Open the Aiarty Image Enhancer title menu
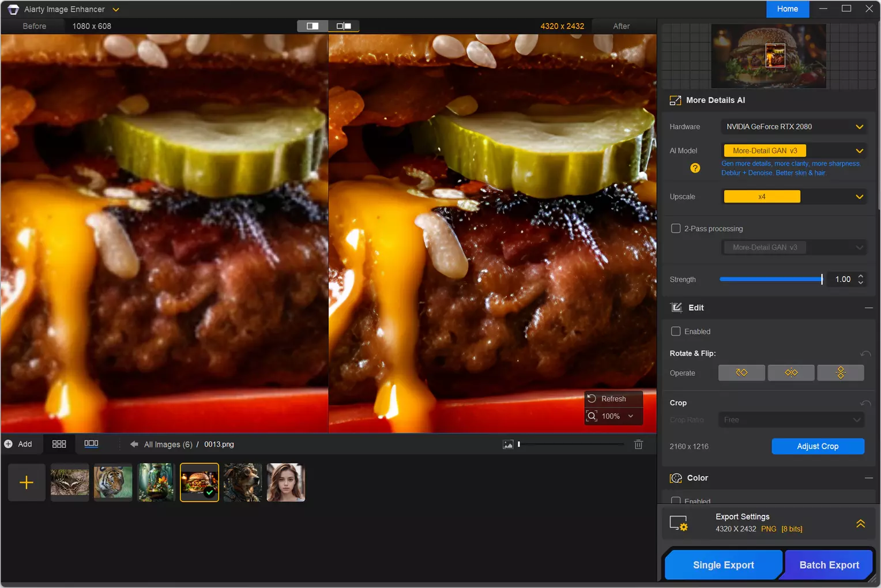Screen dimensions: 881x588 pos(116,9)
